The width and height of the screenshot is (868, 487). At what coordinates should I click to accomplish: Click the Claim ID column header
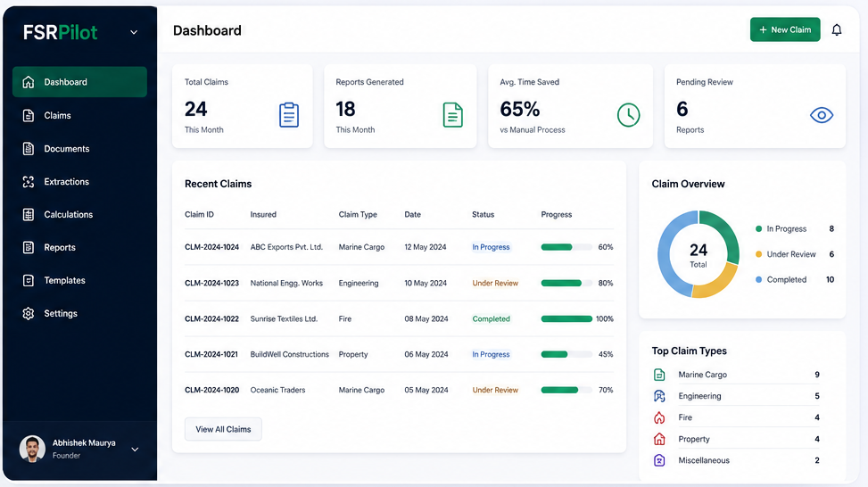[x=199, y=214]
